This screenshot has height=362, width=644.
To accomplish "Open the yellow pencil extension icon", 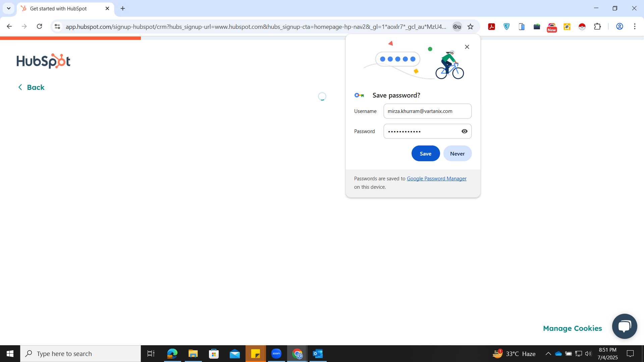I will [x=567, y=26].
